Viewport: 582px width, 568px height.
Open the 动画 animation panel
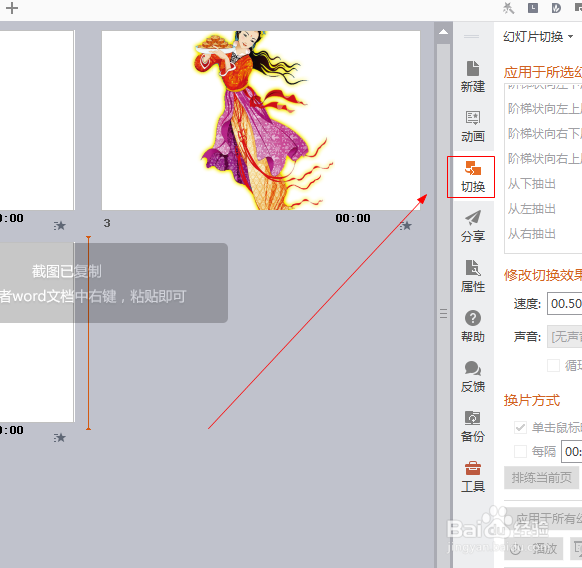pos(473,127)
